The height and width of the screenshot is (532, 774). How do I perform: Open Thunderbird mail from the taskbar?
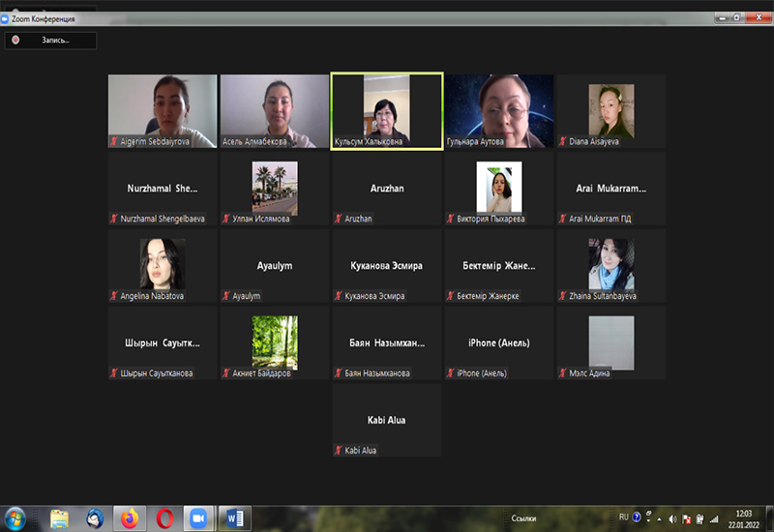[x=95, y=518]
